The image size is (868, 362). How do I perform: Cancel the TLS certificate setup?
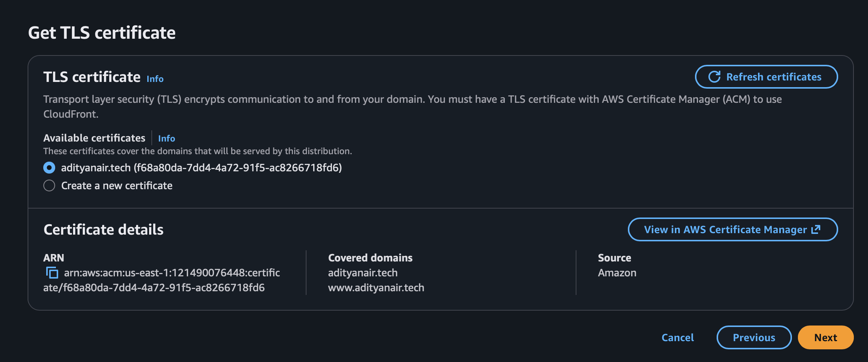coord(677,337)
